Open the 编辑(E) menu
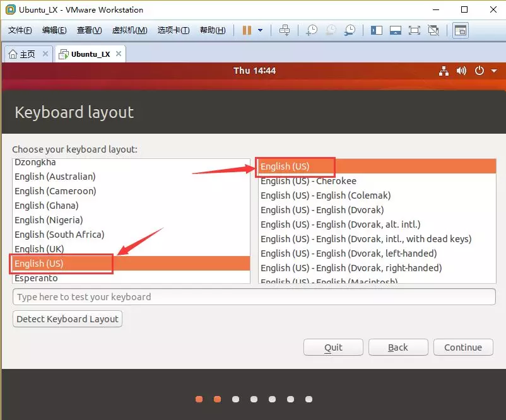Screen dimensions: 506x420 (x=54, y=30)
